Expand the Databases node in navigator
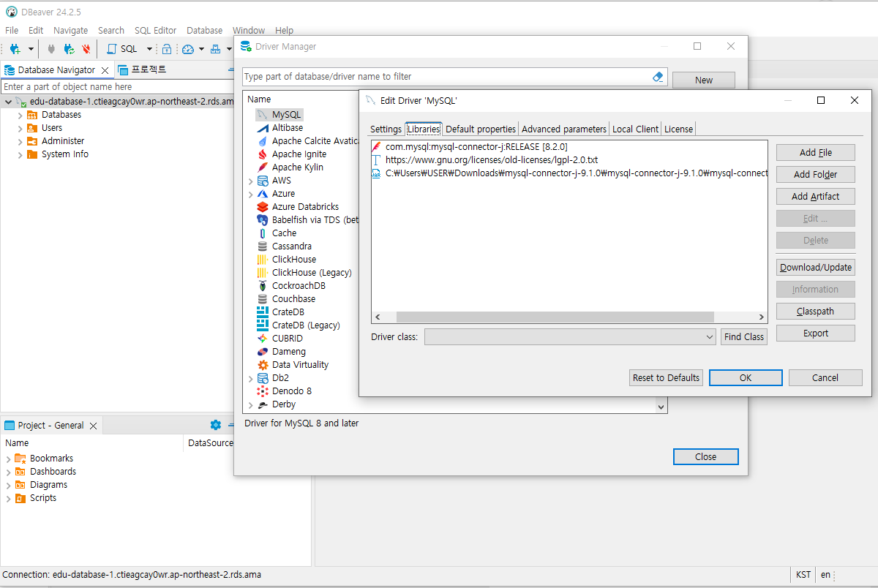The image size is (878, 588). pyautogui.click(x=20, y=116)
